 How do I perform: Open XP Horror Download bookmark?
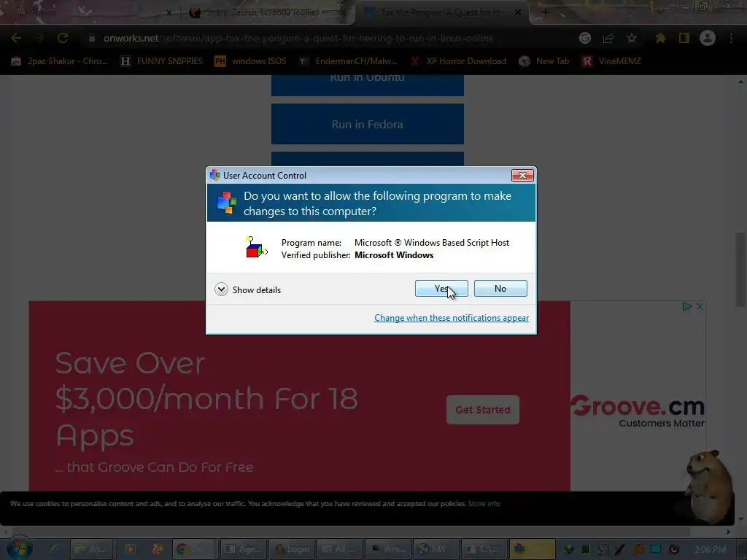tap(458, 61)
